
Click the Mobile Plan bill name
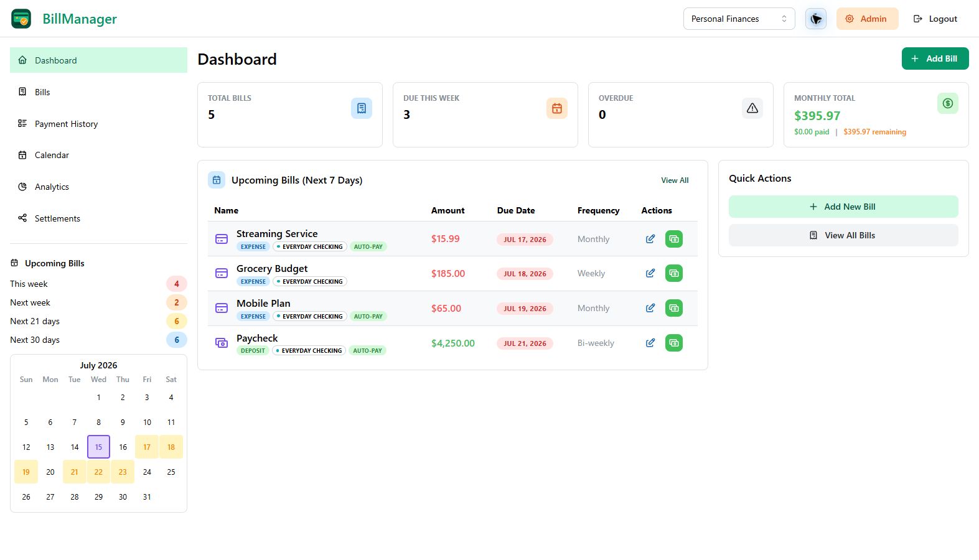coord(263,304)
